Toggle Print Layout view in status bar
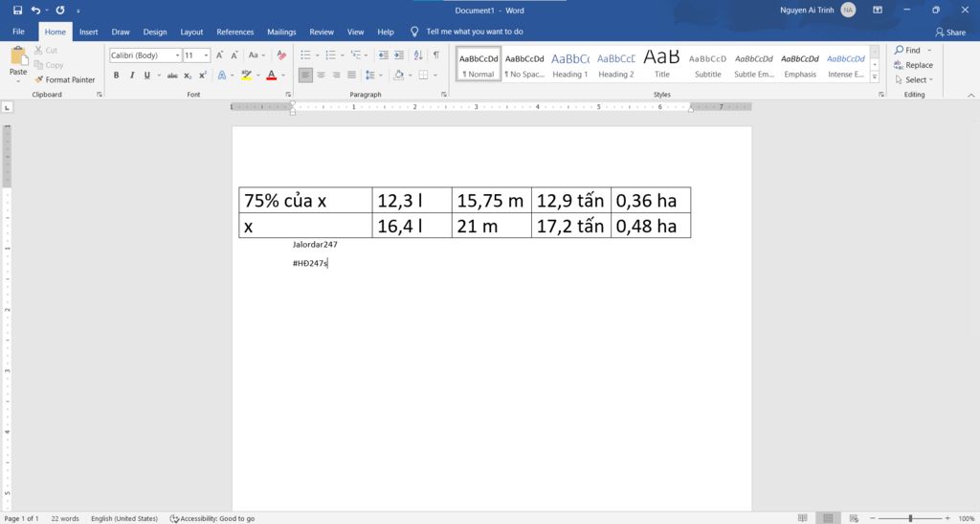 tap(828, 518)
